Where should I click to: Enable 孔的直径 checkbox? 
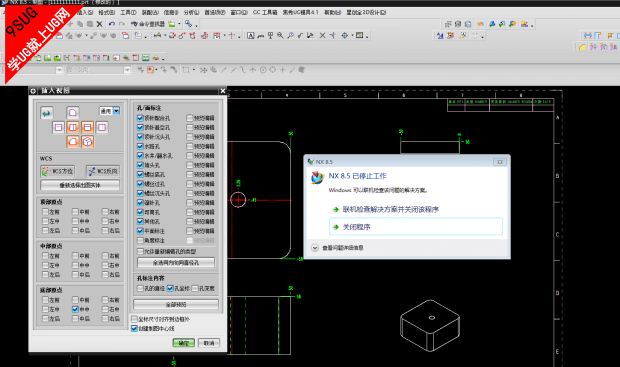140,288
